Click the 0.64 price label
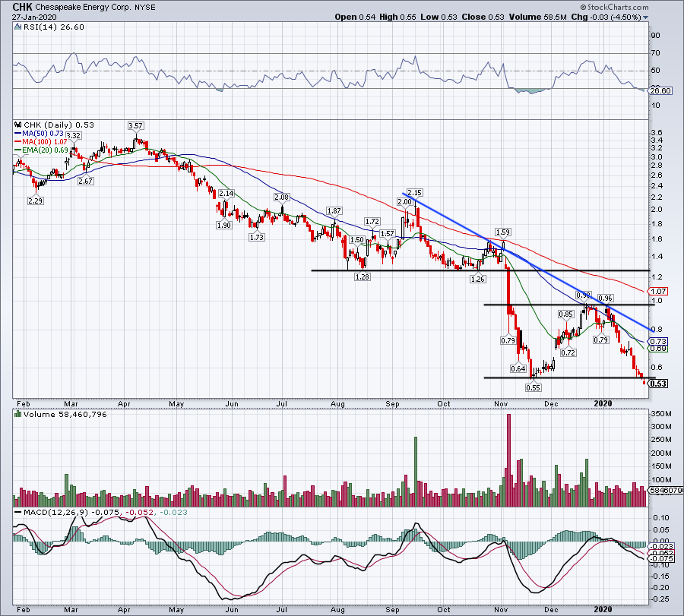 518,368
